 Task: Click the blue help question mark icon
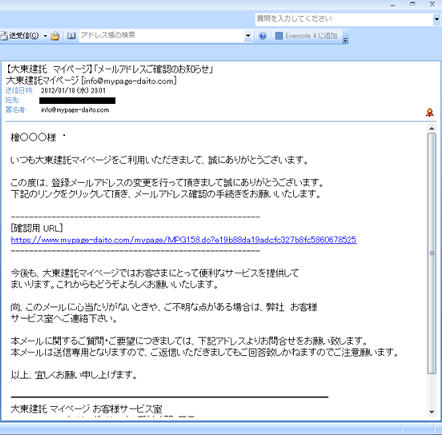click(x=263, y=36)
